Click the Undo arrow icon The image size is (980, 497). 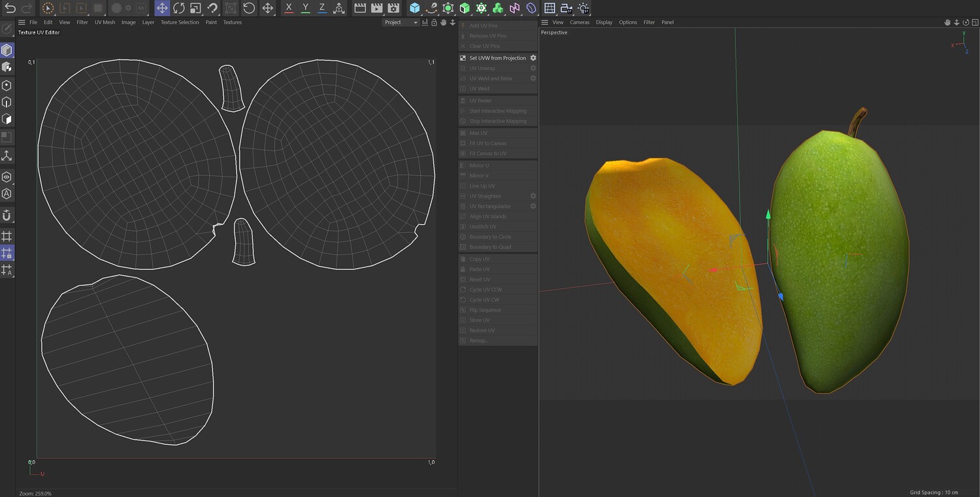(10, 9)
